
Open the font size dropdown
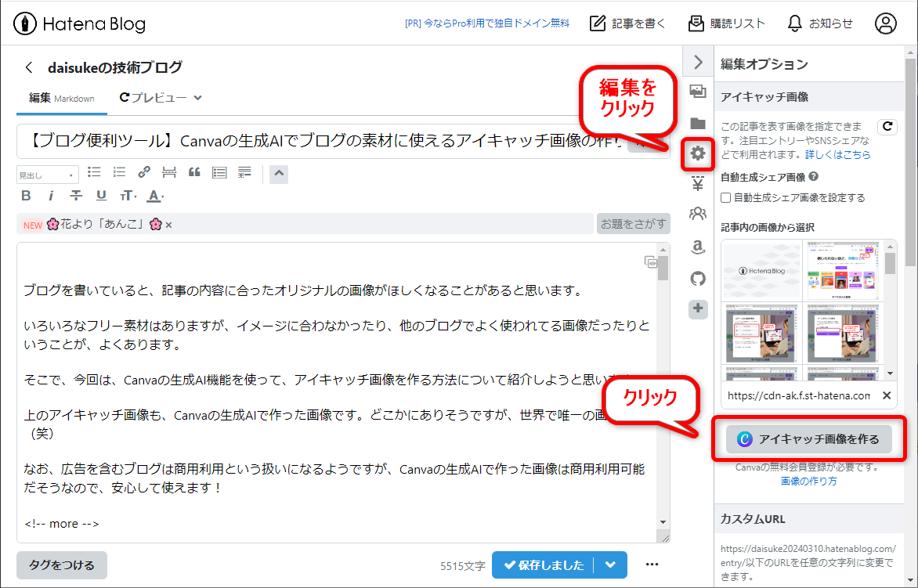point(128,196)
